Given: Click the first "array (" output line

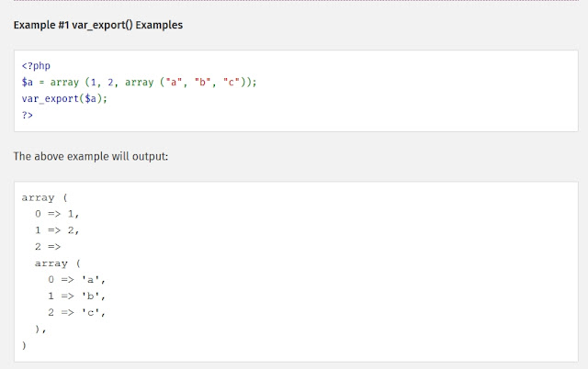Looking at the screenshot, I should (x=41, y=197).
